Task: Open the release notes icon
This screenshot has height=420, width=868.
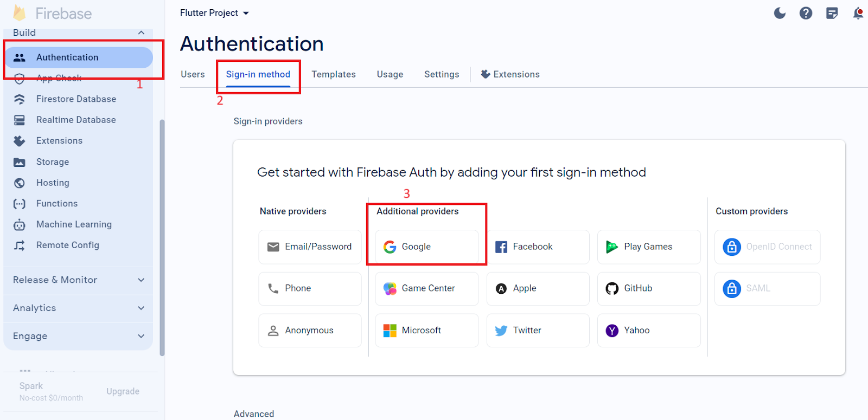Action: coord(832,13)
